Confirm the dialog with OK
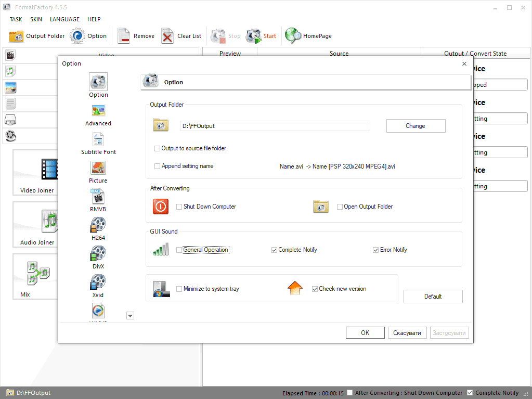This screenshot has width=532, height=399. 365,333
